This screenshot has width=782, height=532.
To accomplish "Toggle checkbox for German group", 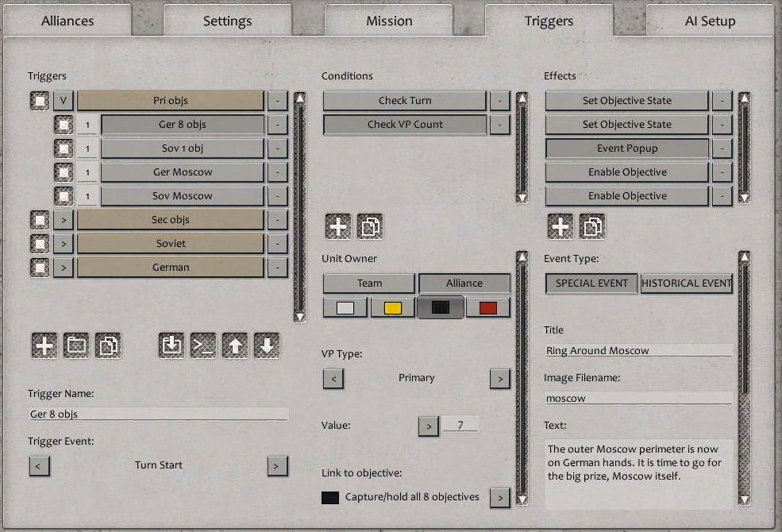I will pyautogui.click(x=40, y=268).
